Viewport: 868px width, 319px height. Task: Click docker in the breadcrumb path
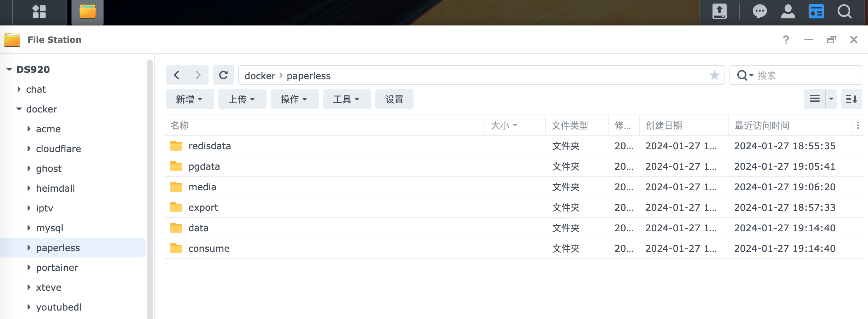(x=260, y=76)
